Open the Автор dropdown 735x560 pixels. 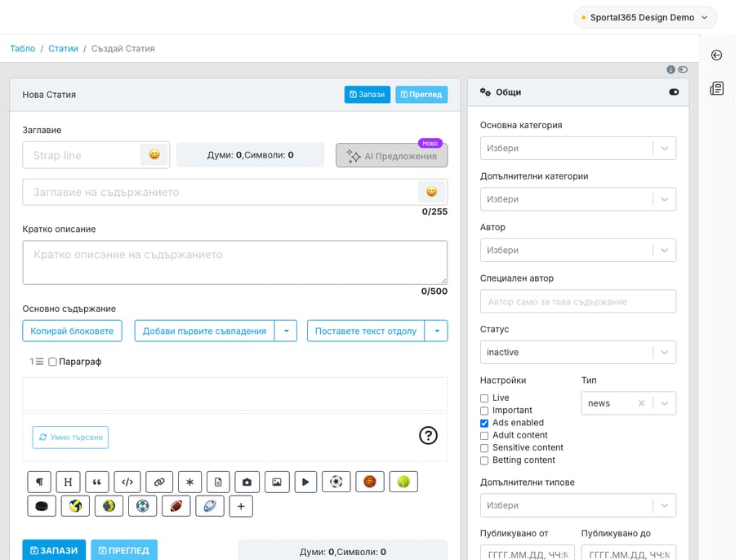(x=578, y=251)
